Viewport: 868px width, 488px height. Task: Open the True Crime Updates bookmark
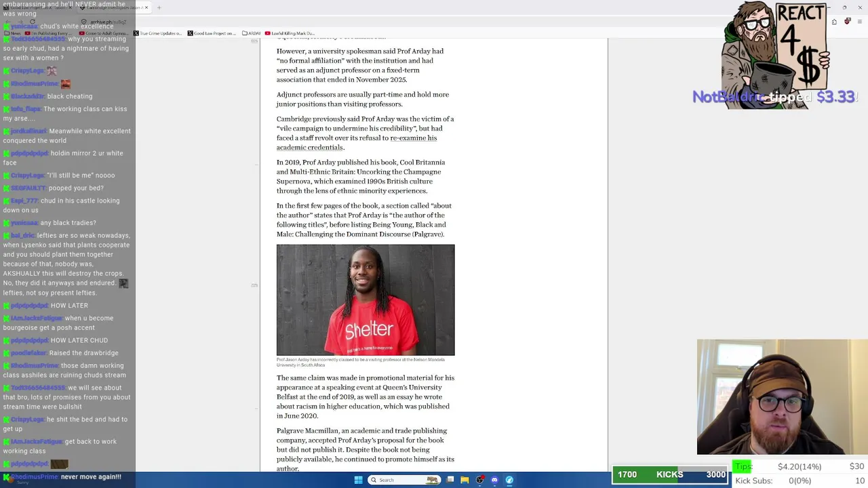coord(157,33)
